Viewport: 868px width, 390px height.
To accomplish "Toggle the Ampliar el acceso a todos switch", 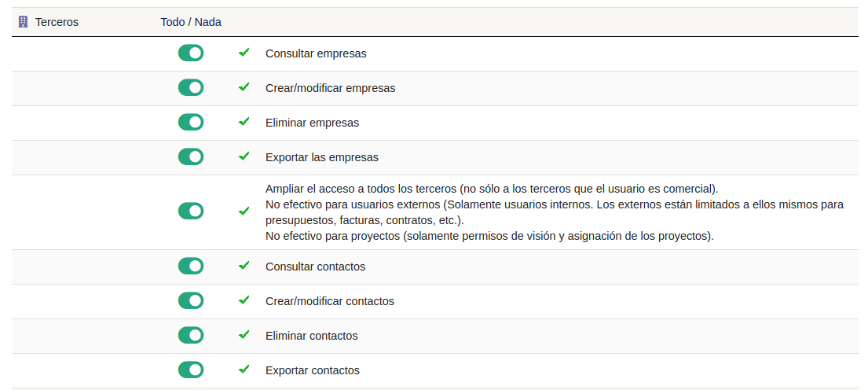I will [191, 211].
